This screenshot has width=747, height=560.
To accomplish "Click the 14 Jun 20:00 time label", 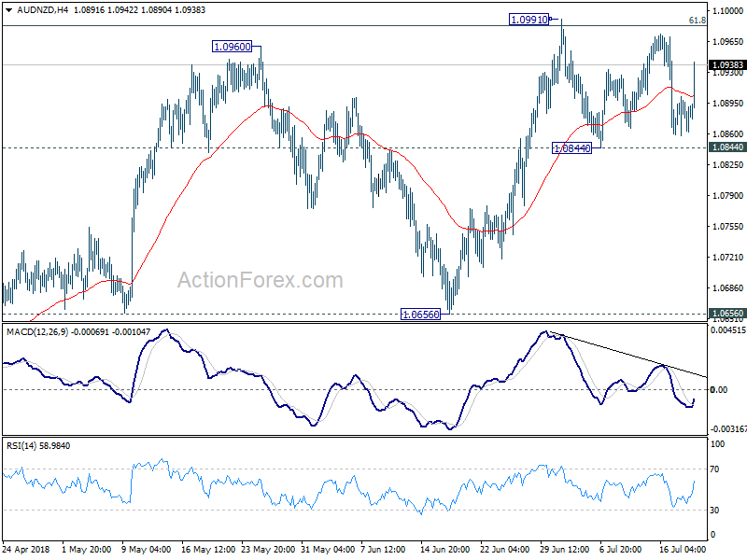I will pyautogui.click(x=444, y=549).
